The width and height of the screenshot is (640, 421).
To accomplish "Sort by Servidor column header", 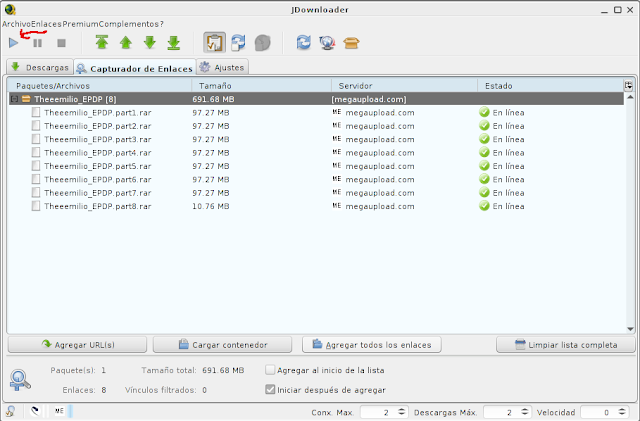I will click(404, 86).
